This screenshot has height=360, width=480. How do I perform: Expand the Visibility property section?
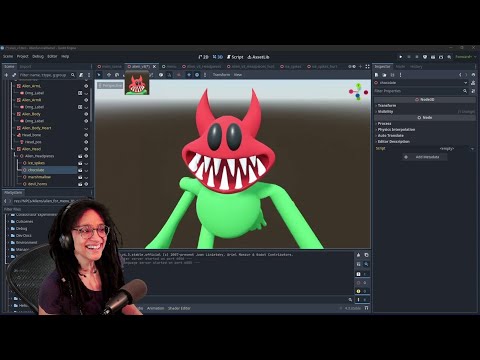coord(425,112)
